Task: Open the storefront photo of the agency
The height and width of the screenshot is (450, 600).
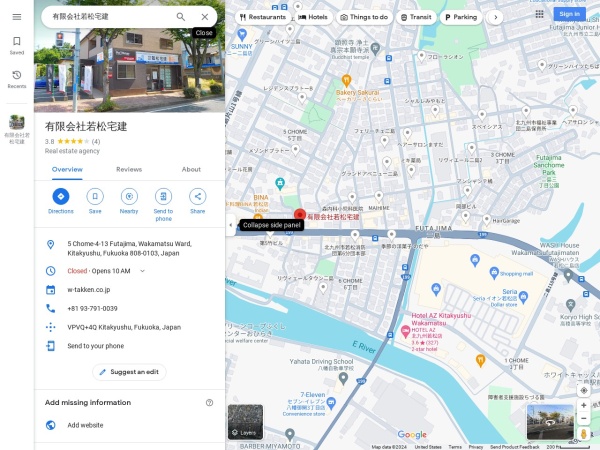Action: [x=129, y=70]
